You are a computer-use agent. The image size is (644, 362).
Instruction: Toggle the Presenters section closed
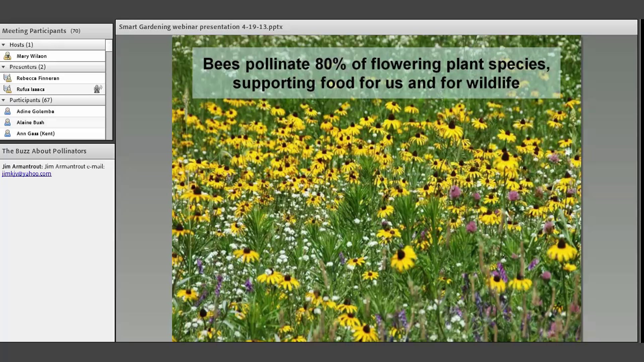point(3,67)
